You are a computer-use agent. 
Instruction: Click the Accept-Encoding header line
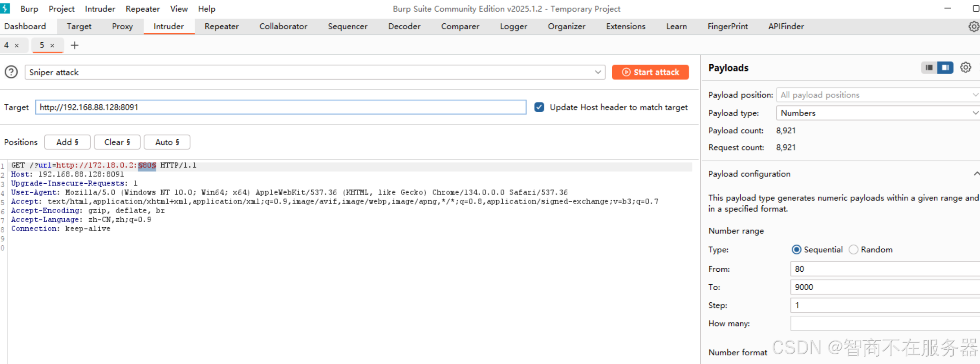[88, 210]
